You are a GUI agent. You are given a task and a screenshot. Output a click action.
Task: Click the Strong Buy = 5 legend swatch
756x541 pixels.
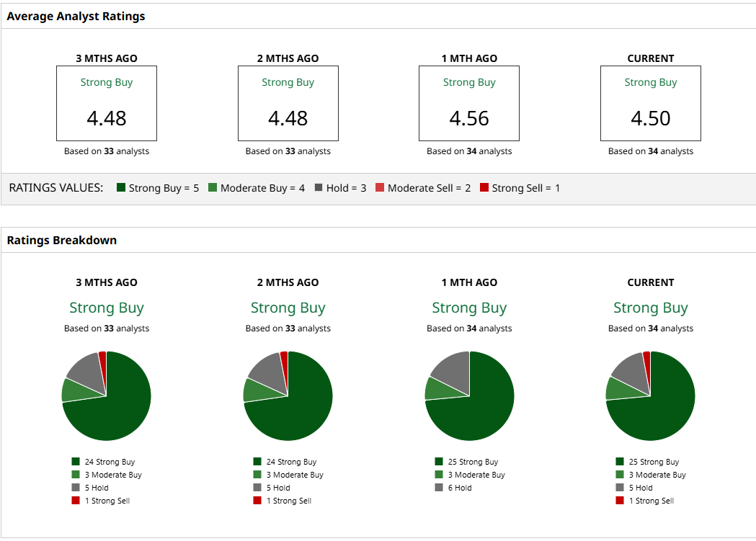coord(121,187)
